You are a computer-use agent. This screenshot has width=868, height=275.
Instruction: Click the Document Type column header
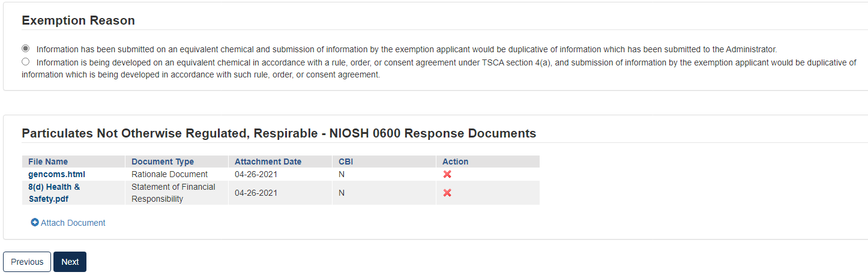[163, 162]
